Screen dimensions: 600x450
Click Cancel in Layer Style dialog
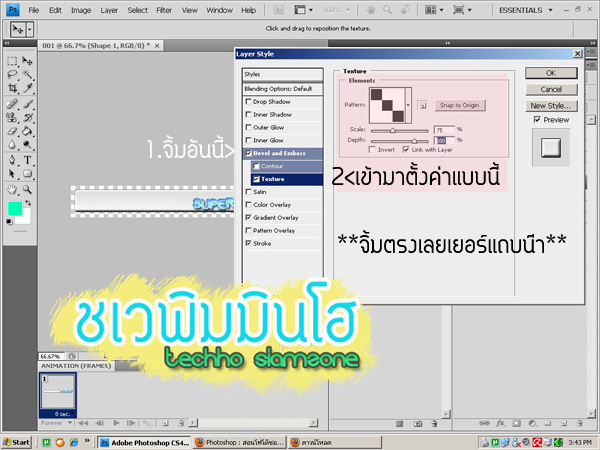coord(551,89)
